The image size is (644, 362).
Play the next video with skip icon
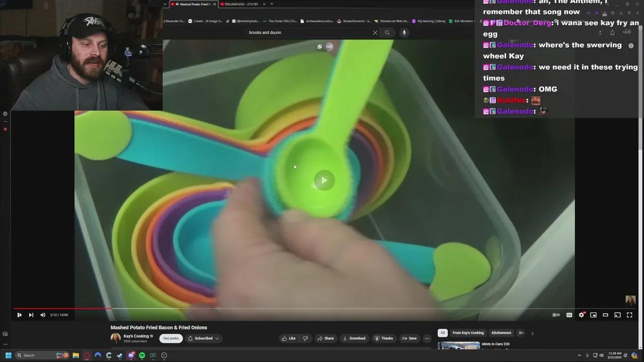pos(31,315)
